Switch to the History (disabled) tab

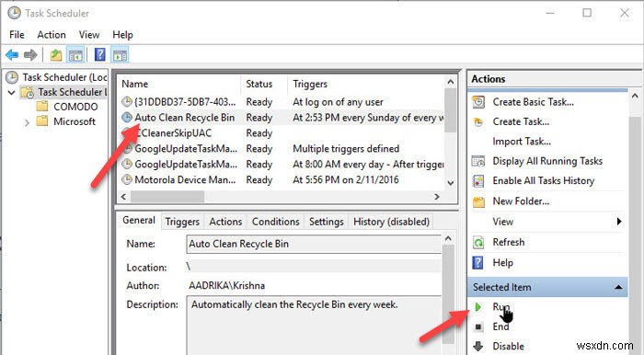[391, 222]
